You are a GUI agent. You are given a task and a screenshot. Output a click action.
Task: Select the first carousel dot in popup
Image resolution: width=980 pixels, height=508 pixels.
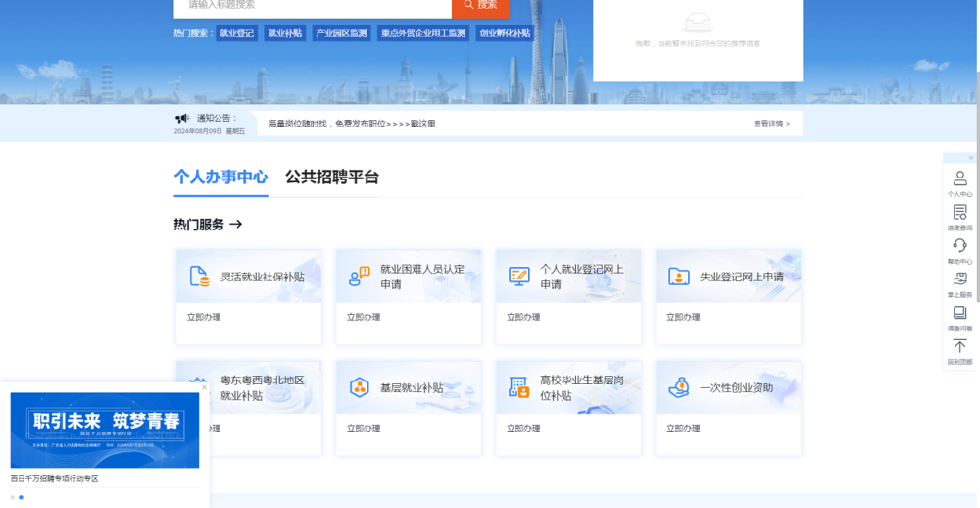[x=13, y=497]
